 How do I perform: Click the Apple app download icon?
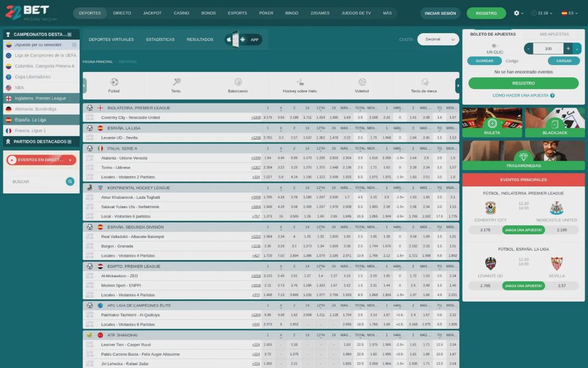[x=228, y=39]
